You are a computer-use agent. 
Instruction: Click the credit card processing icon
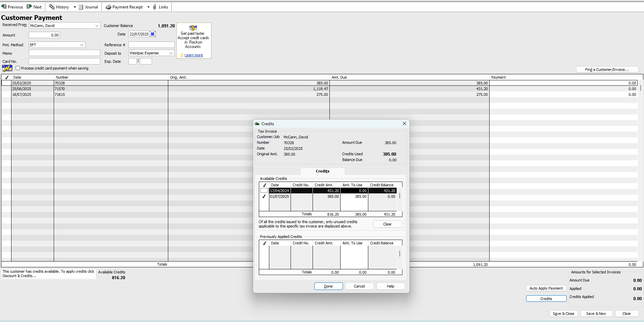click(x=7, y=68)
